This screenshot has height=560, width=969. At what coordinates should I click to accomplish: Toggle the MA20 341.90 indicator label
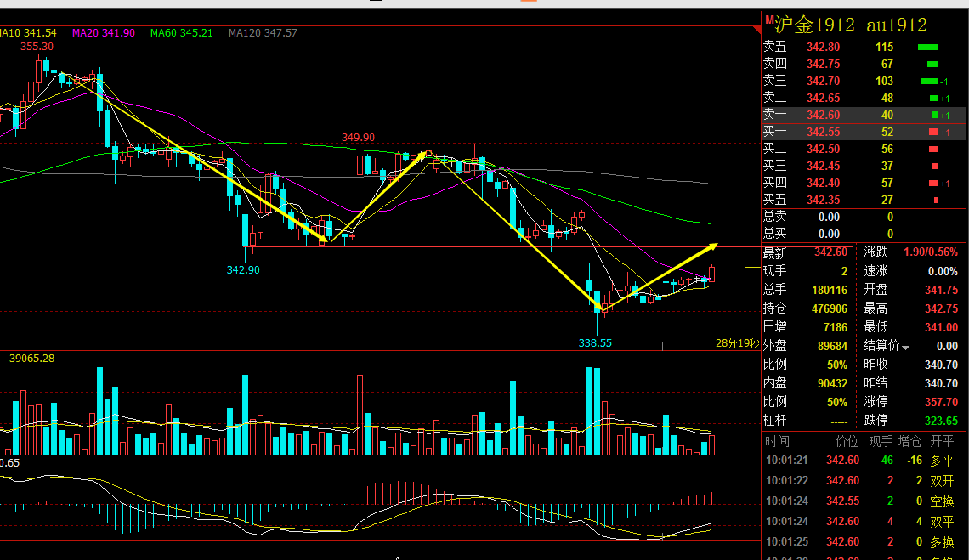click(x=103, y=33)
